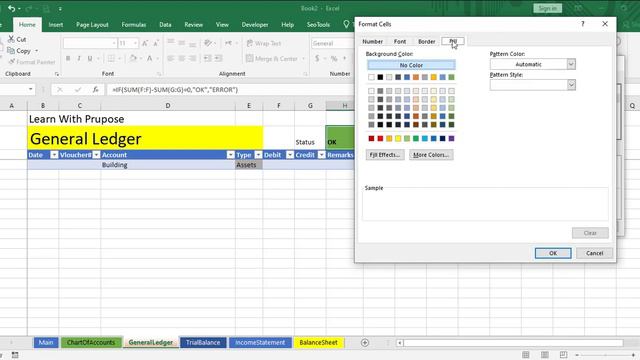Pick the black theme color swatch
This screenshot has width=640, height=360.
(380, 77)
